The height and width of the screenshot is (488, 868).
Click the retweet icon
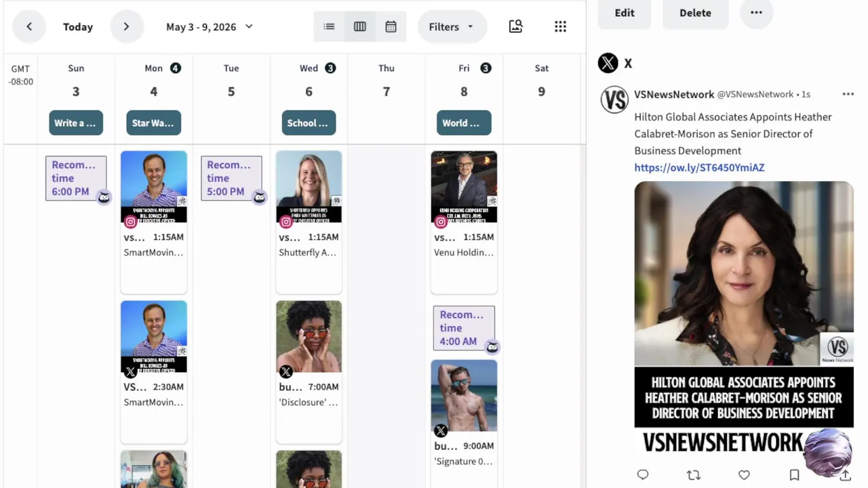693,474
